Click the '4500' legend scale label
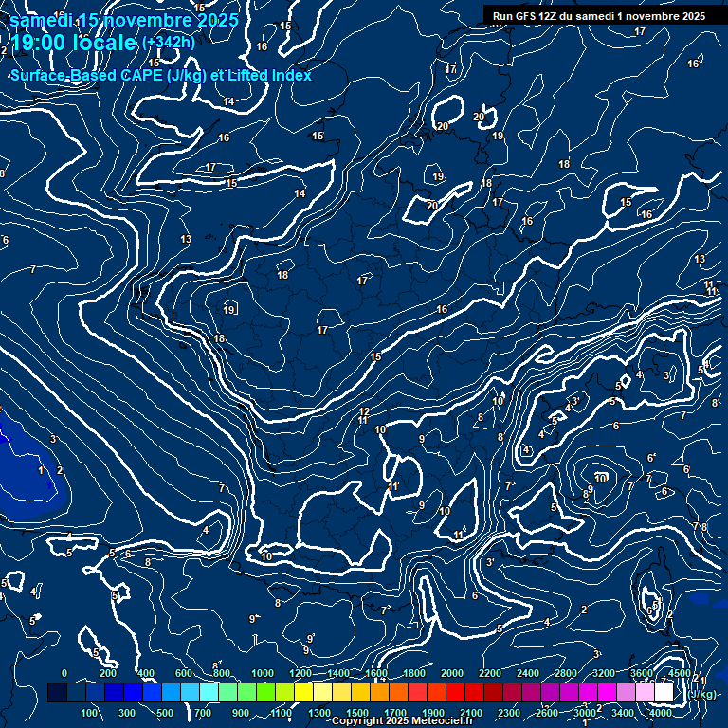Viewport: 728px width, 728px height. (680, 673)
